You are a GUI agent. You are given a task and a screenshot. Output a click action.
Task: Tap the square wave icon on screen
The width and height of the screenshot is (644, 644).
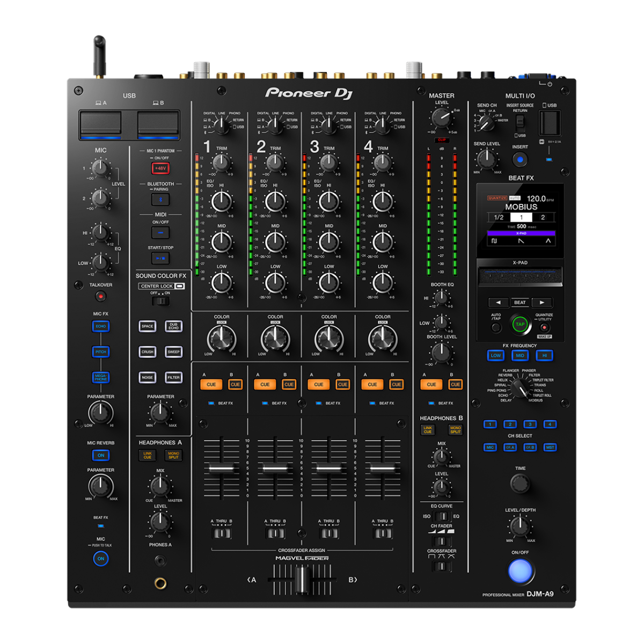coord(495,241)
